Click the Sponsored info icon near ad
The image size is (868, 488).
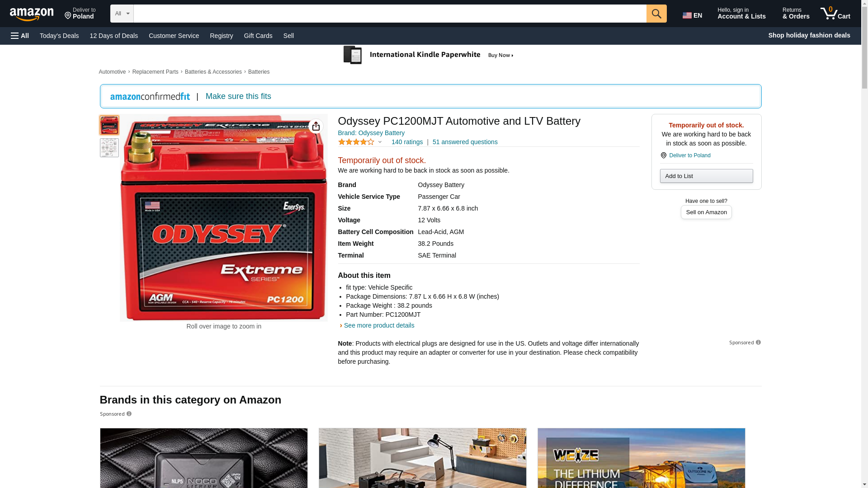coord(758,343)
